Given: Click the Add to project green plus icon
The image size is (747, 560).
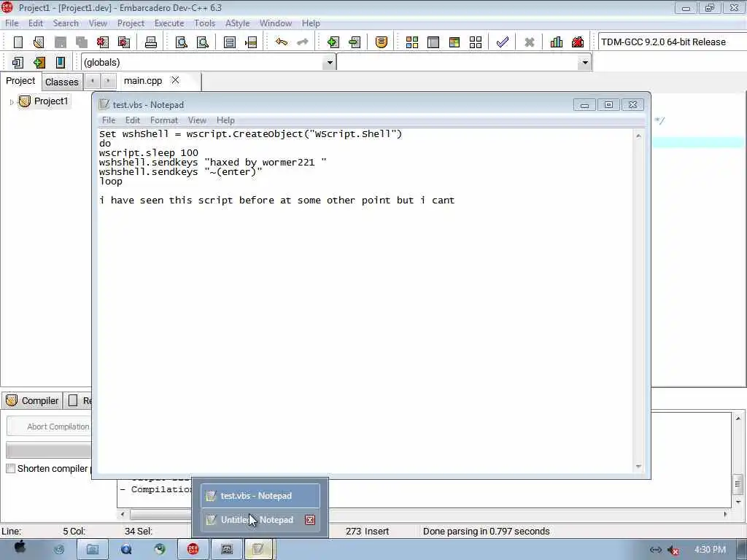Looking at the screenshot, I should click(x=333, y=42).
